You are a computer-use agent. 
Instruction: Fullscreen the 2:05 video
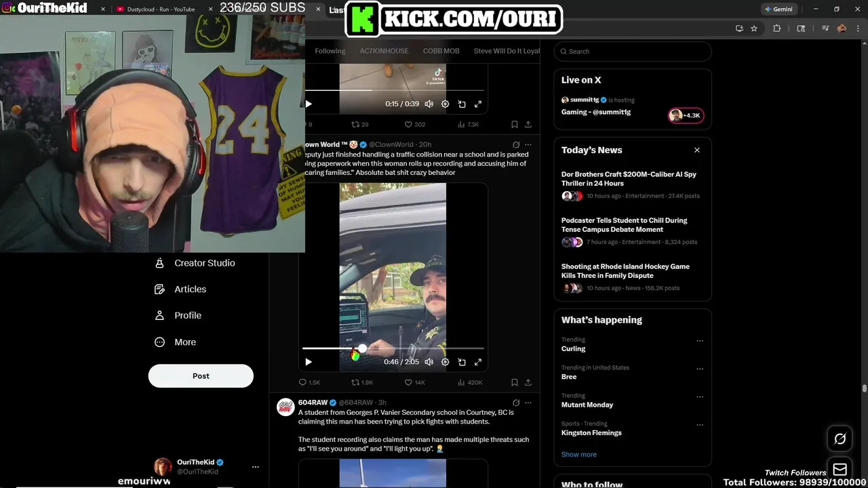[478, 362]
